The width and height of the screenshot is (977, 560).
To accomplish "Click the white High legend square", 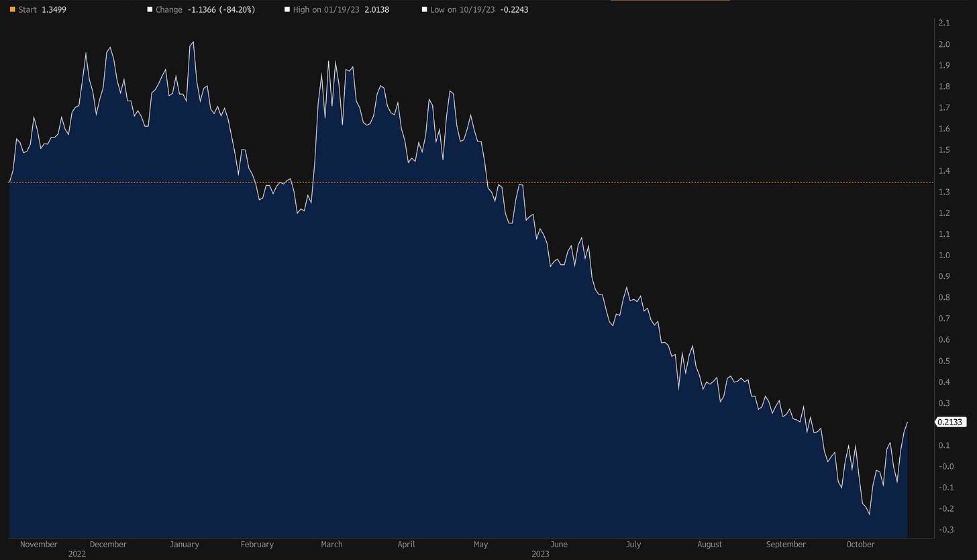I will click(x=287, y=10).
